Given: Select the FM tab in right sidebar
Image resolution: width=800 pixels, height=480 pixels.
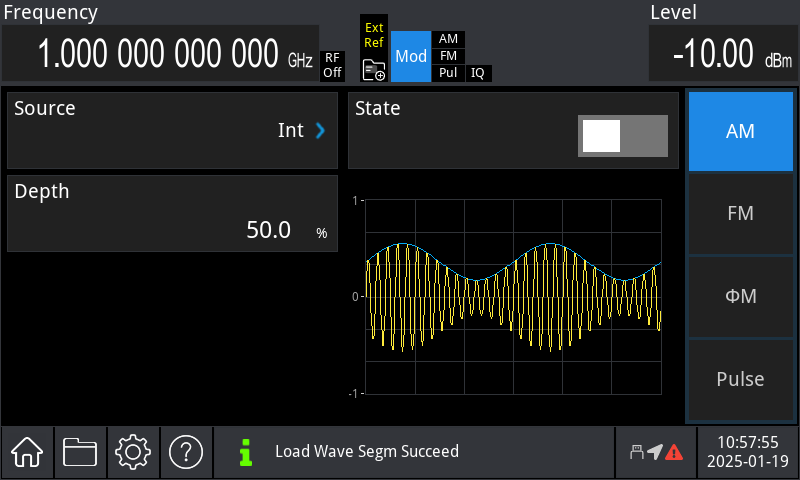Looking at the screenshot, I should pos(739,214).
